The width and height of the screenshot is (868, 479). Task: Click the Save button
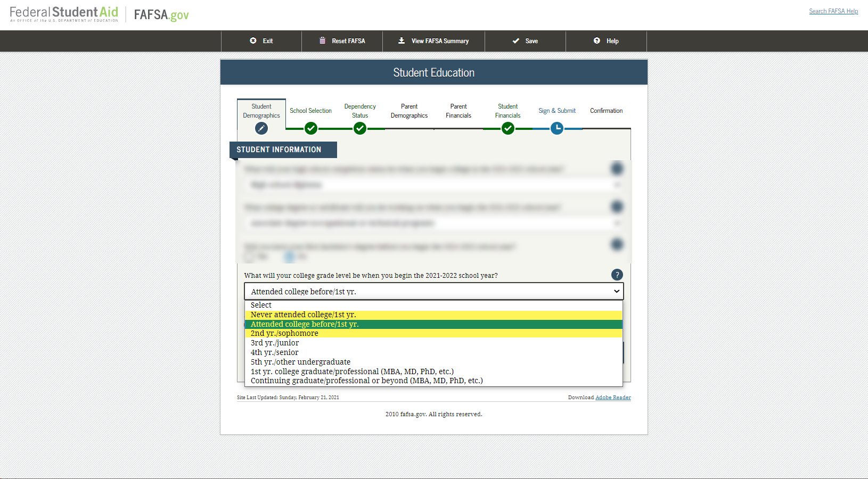click(525, 41)
